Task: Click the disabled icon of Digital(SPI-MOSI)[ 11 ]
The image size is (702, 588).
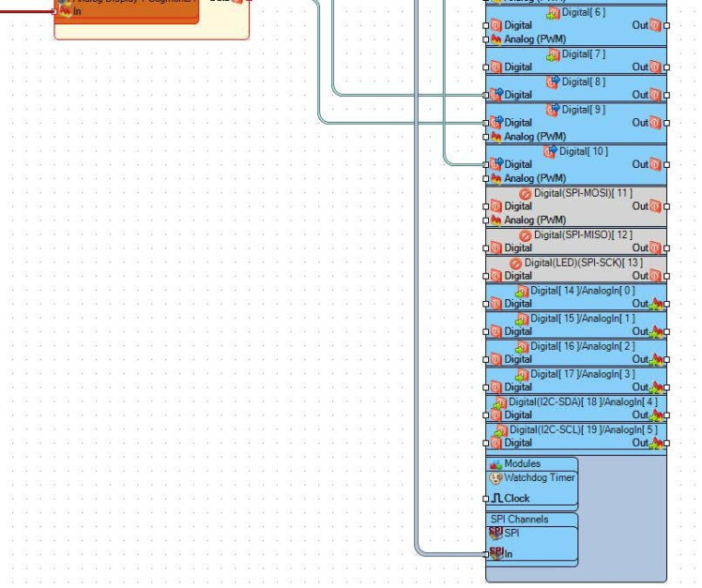Action: coord(526,194)
